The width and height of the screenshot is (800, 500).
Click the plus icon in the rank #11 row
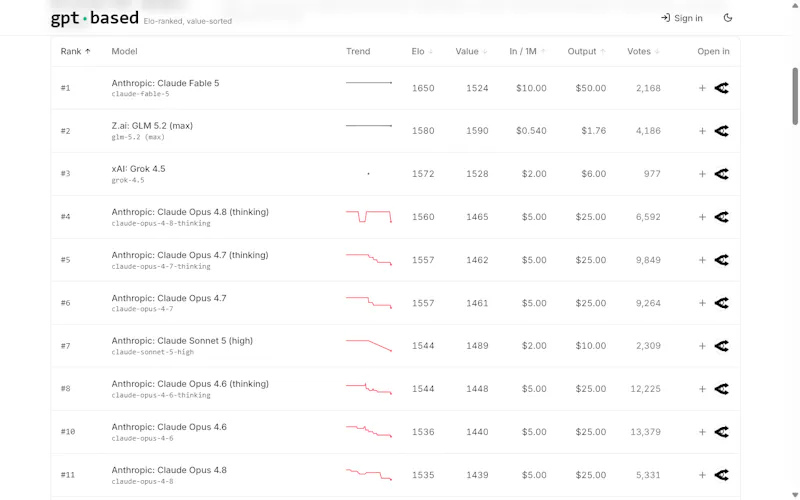pos(702,474)
